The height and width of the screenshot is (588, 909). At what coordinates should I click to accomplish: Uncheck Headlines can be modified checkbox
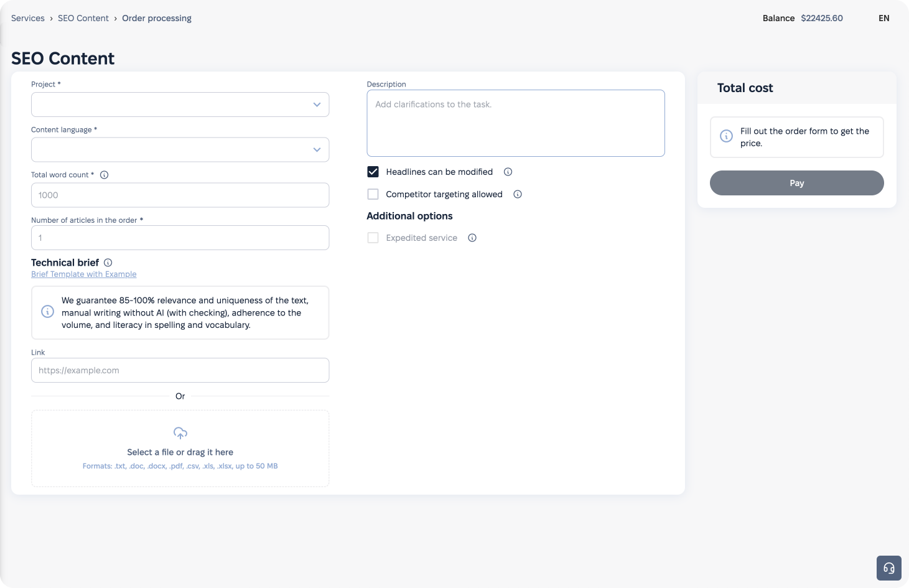tap(373, 172)
